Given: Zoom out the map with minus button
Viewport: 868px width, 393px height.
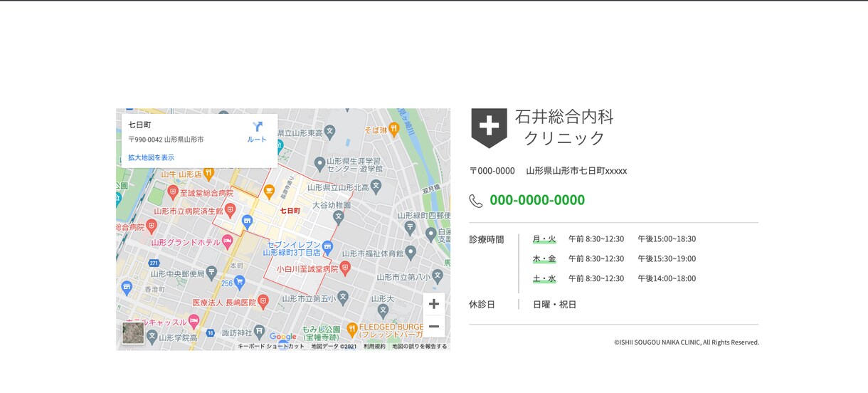Looking at the screenshot, I should (x=434, y=326).
